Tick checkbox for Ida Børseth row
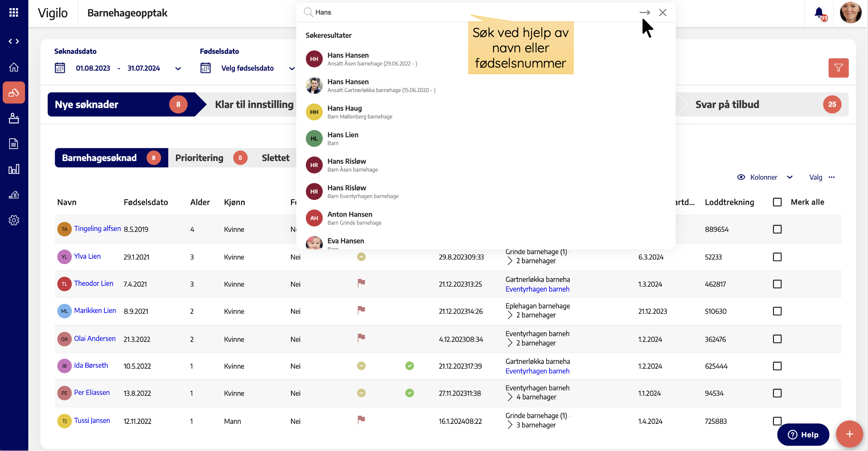 coord(777,366)
